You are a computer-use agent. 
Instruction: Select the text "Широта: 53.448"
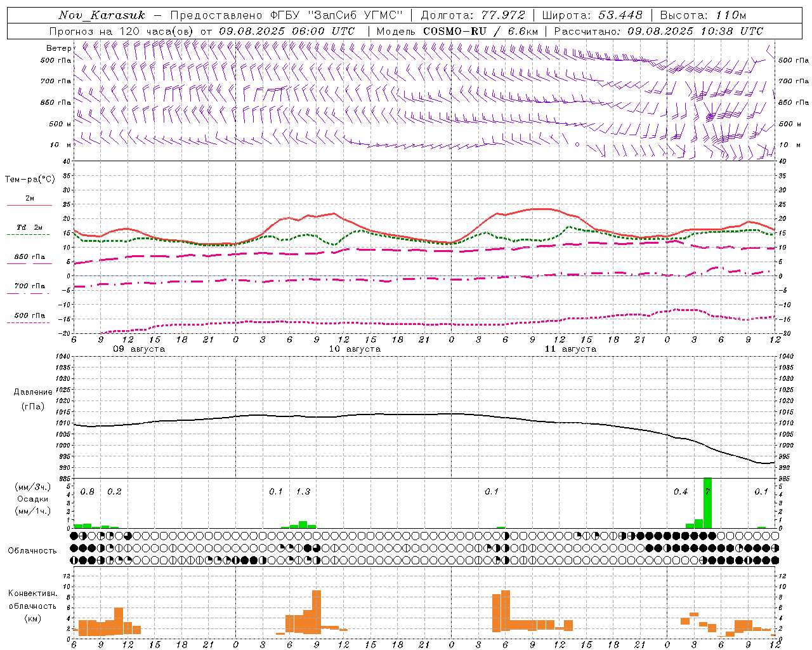point(592,15)
